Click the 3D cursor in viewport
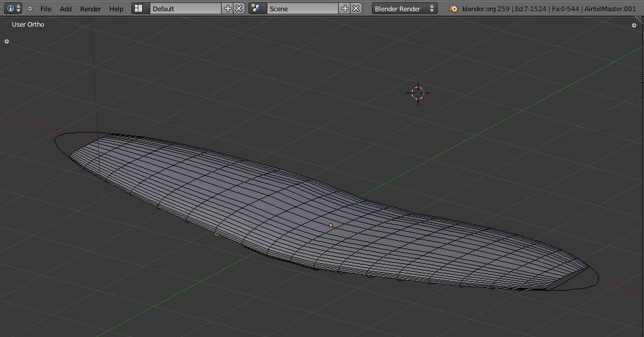Screen dimensions: 644x337 point(418,93)
